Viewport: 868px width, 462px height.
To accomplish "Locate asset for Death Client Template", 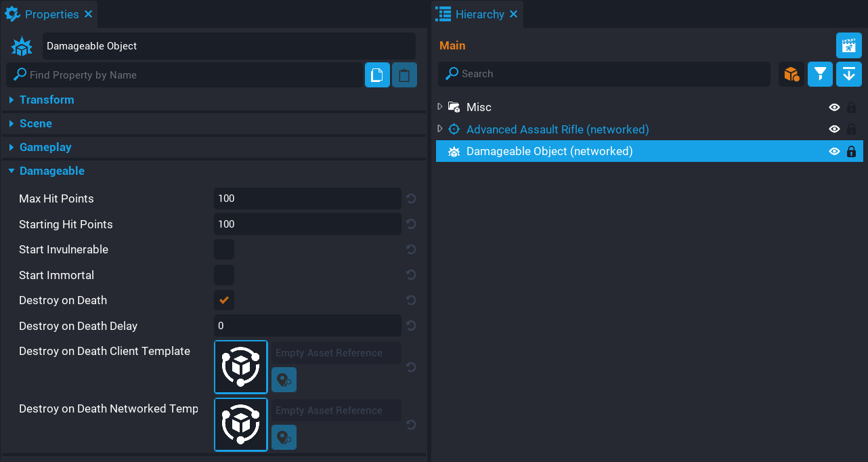I will pyautogui.click(x=284, y=380).
